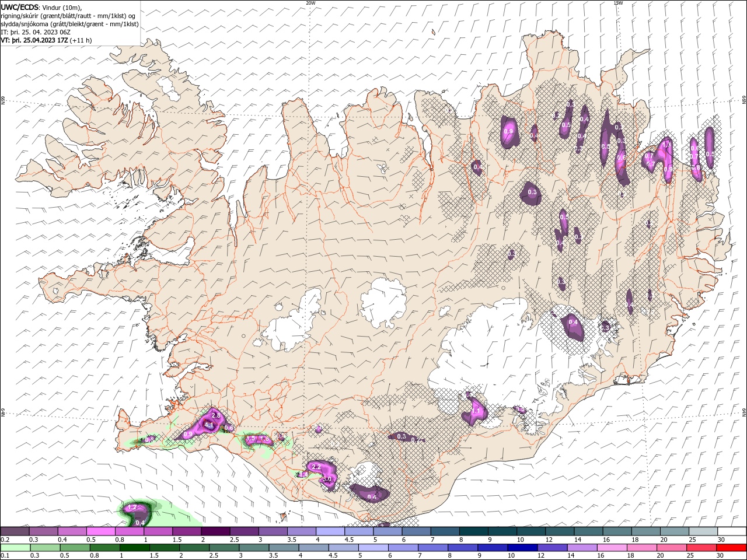Click the darkest purple swatch starting at 2, upper scale
Viewport: 747px width, 560px height.
215,531
